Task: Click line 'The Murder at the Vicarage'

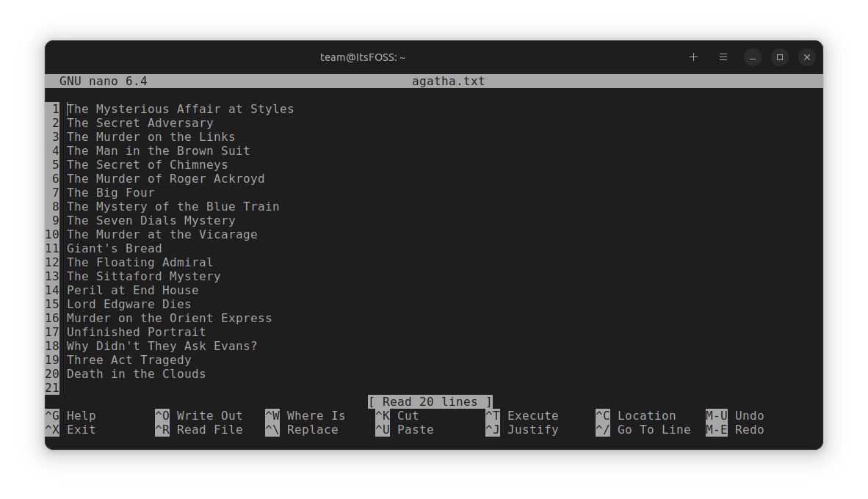Action: 162,235
